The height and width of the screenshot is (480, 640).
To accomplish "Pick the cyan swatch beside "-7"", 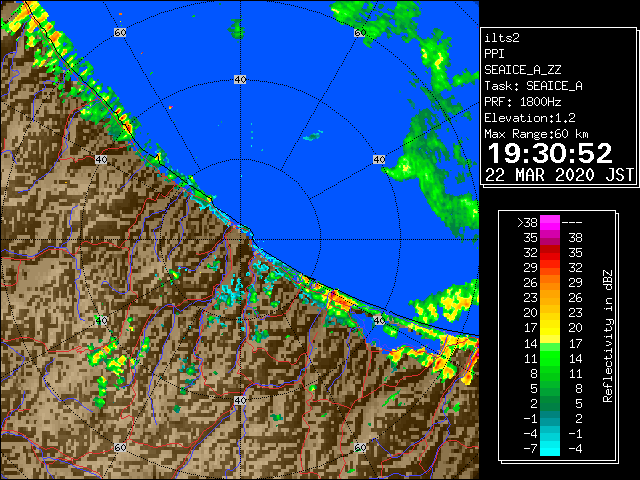I will pos(549,449).
